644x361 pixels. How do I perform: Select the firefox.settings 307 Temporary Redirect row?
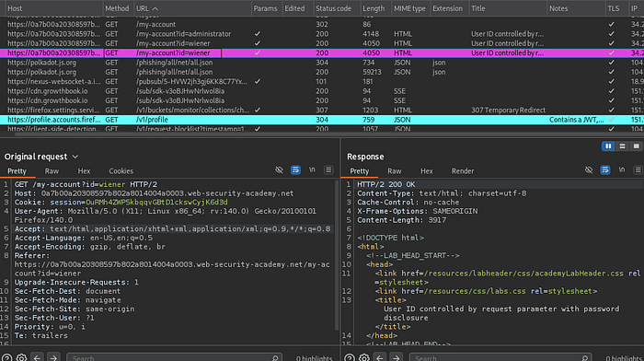point(322,111)
